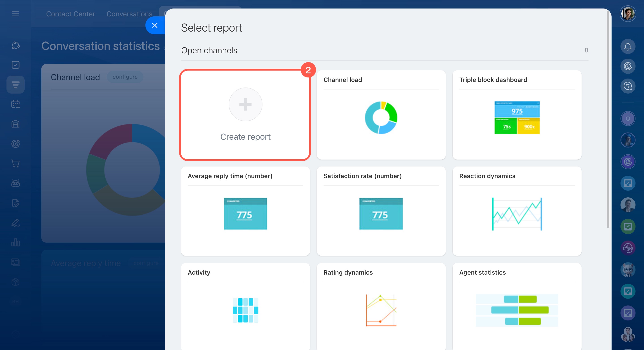
Task: Click the chat search icon in right panel
Action: (x=627, y=86)
